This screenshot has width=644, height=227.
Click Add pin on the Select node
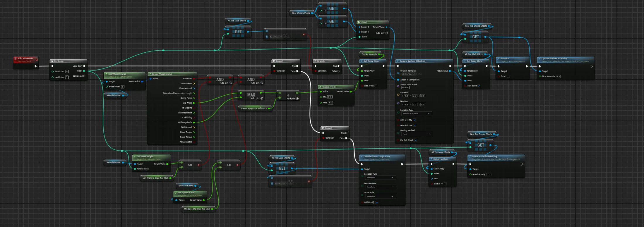point(382,33)
